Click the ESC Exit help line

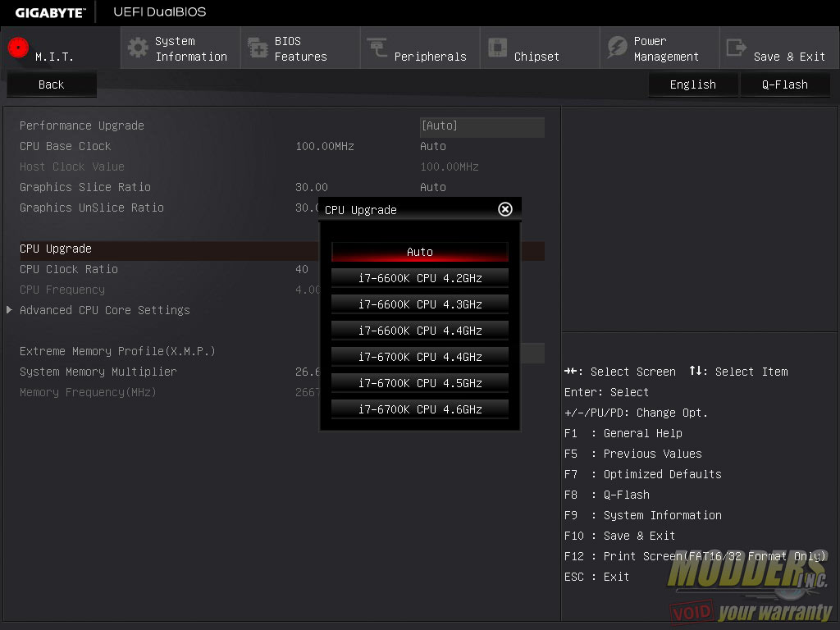point(597,577)
